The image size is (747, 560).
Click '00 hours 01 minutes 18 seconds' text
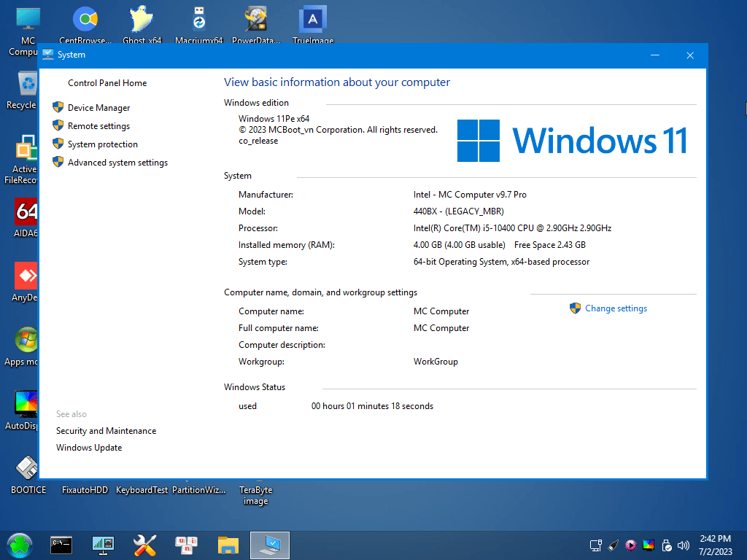coord(372,405)
